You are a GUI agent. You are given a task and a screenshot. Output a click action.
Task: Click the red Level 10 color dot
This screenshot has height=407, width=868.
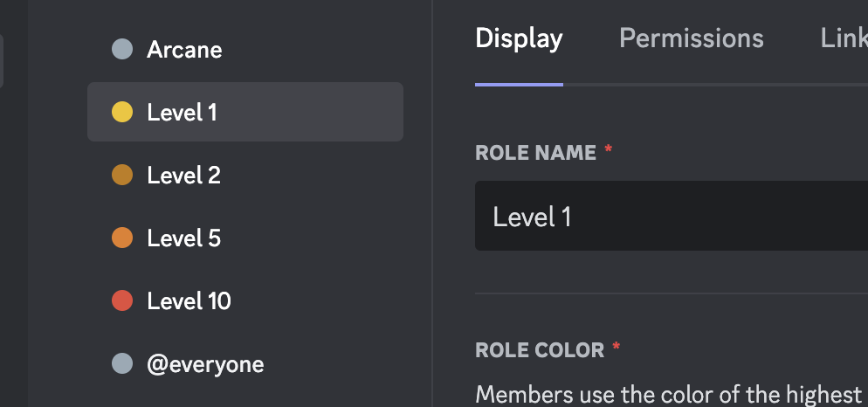[122, 301]
